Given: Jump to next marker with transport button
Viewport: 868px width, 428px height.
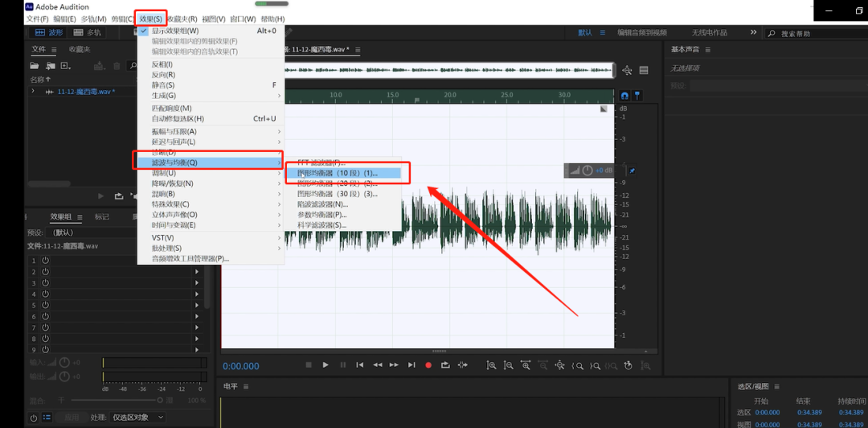Looking at the screenshot, I should 411,364.
